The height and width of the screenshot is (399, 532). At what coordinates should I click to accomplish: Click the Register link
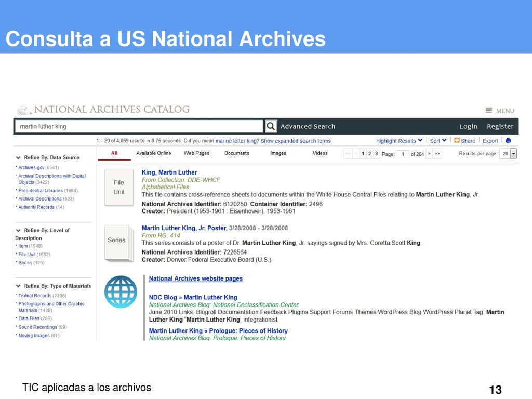coord(500,127)
